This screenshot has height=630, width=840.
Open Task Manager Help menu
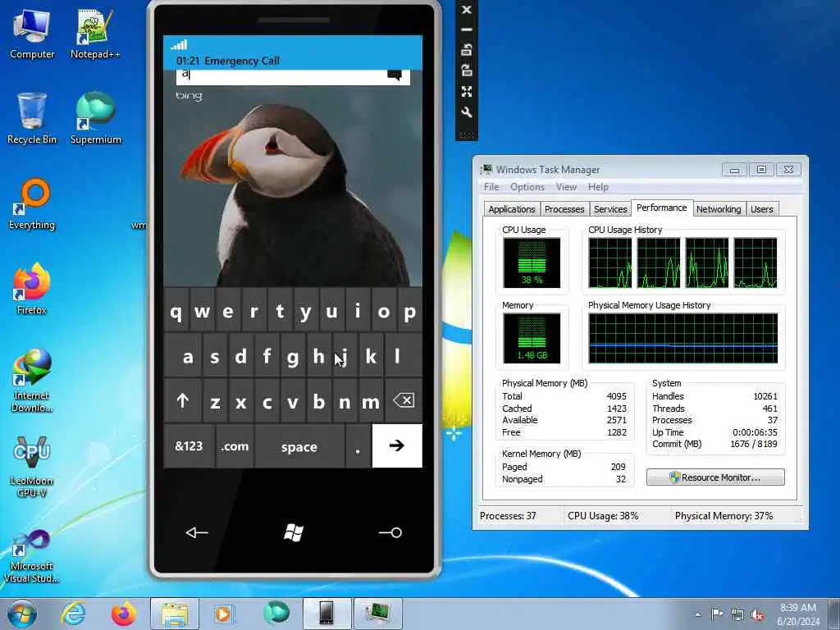point(598,187)
